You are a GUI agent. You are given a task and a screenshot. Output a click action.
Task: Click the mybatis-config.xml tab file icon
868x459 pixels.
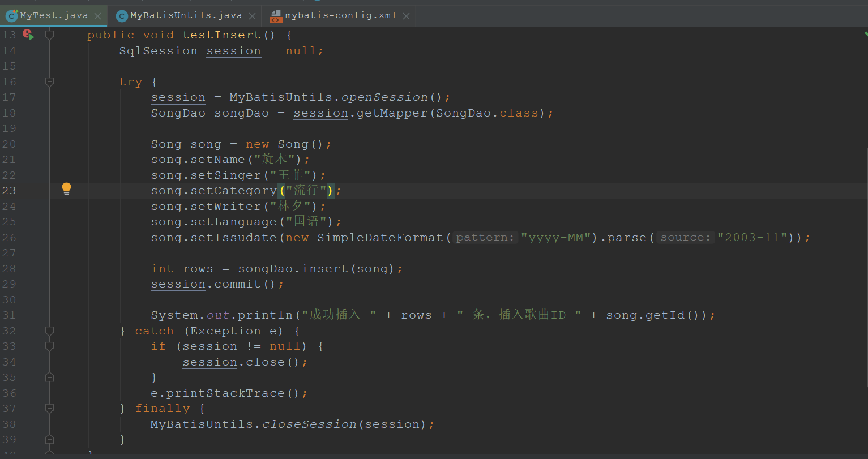pyautogui.click(x=276, y=16)
